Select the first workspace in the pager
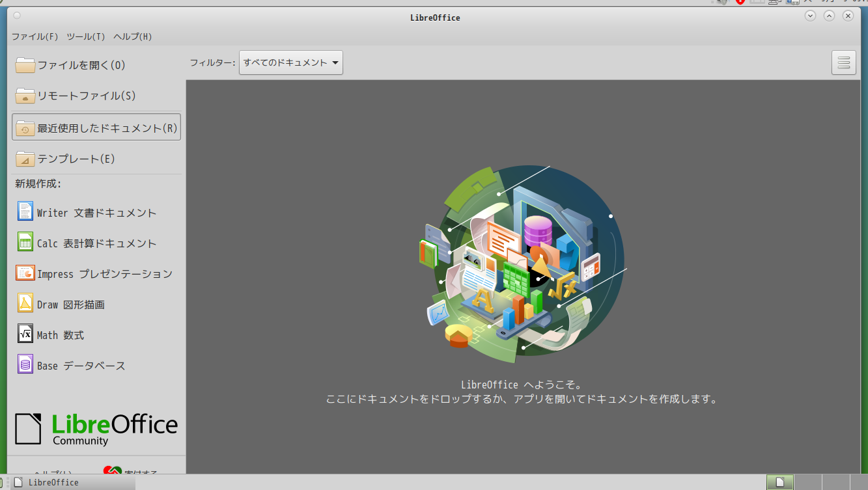Image resolution: width=868 pixels, height=490 pixels. click(780, 482)
